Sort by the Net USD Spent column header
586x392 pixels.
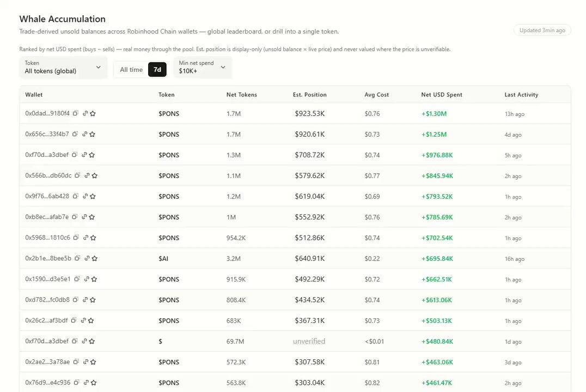pos(441,95)
